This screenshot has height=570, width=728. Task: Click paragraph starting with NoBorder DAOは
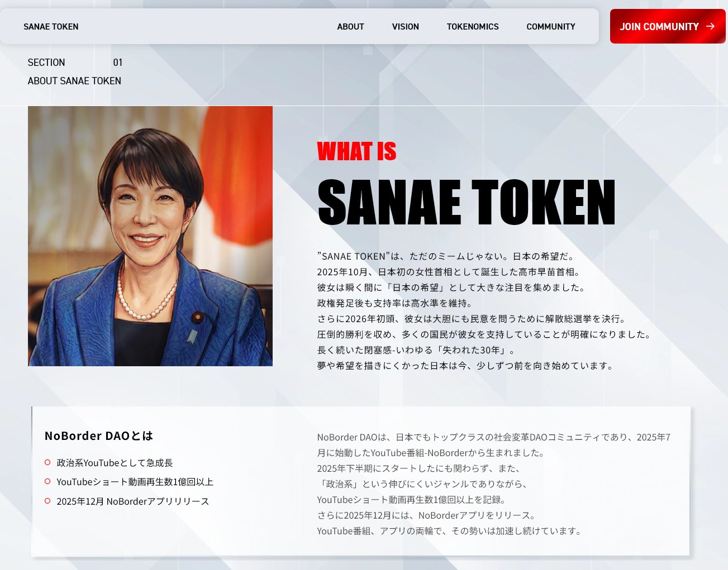click(x=493, y=483)
